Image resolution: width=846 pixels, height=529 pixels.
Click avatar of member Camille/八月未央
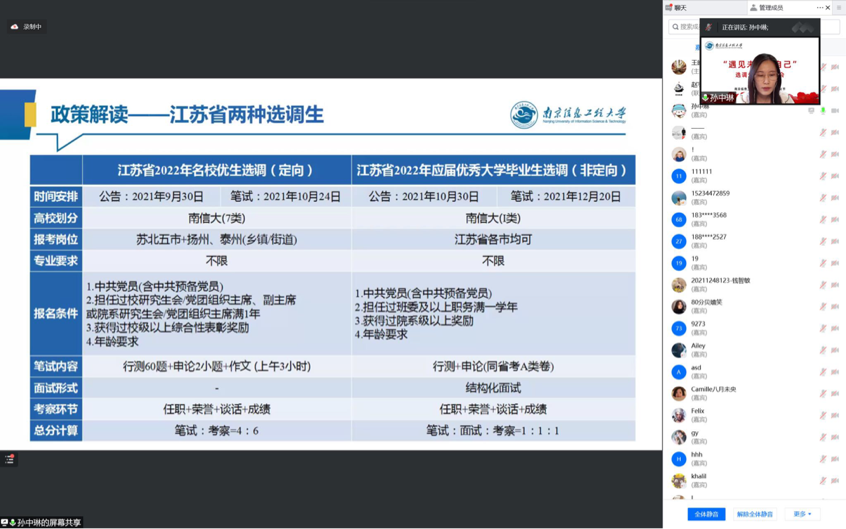(x=679, y=393)
